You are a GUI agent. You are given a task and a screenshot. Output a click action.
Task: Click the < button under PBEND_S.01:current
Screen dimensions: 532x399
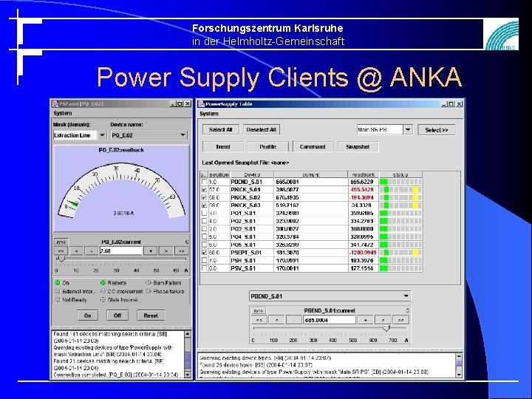click(x=277, y=320)
